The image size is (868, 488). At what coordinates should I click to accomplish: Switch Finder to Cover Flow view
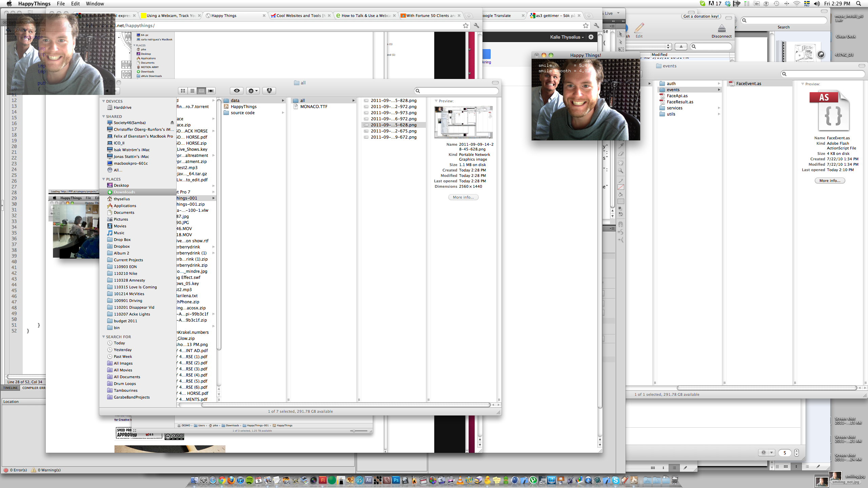point(211,91)
